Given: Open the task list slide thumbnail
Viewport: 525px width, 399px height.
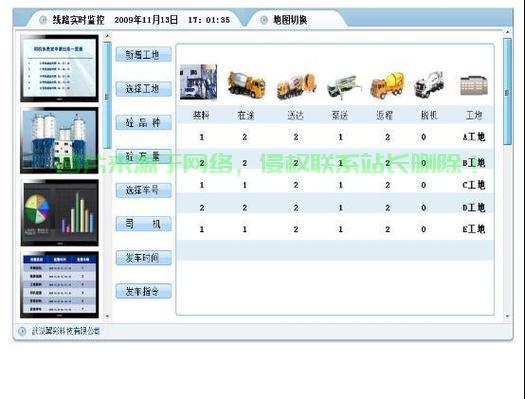Looking at the screenshot, I should click(60, 68).
